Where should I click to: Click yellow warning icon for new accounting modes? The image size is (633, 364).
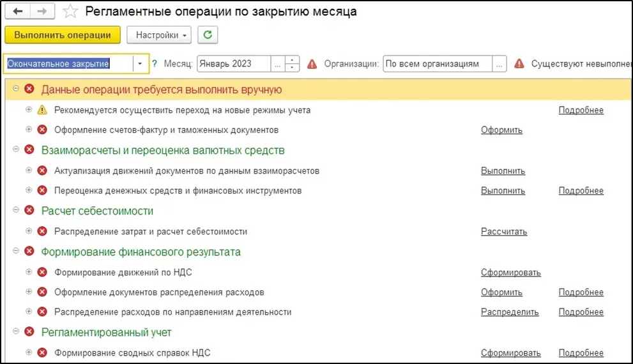click(x=42, y=110)
